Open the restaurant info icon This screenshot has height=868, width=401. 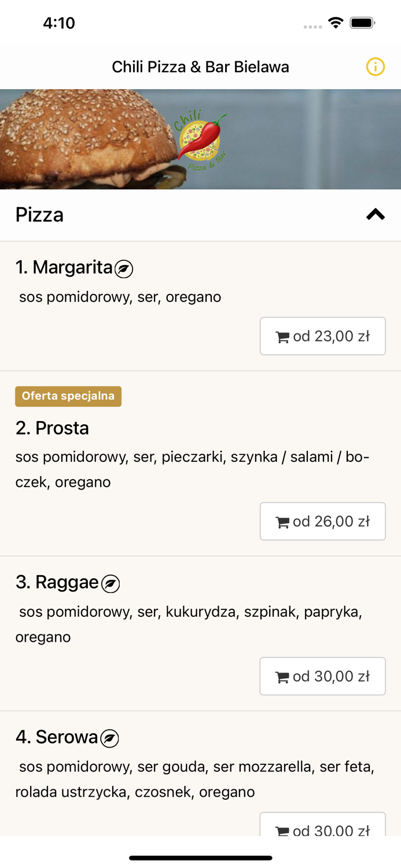tap(375, 67)
